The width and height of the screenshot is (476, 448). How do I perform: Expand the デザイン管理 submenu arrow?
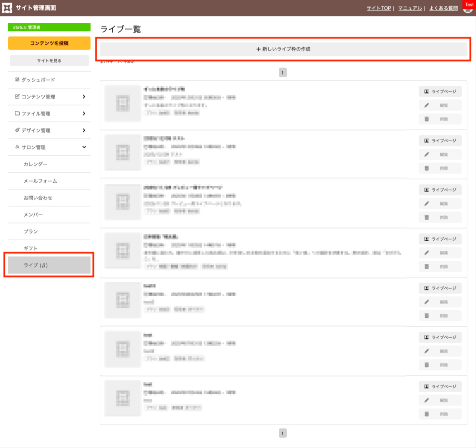tap(84, 130)
